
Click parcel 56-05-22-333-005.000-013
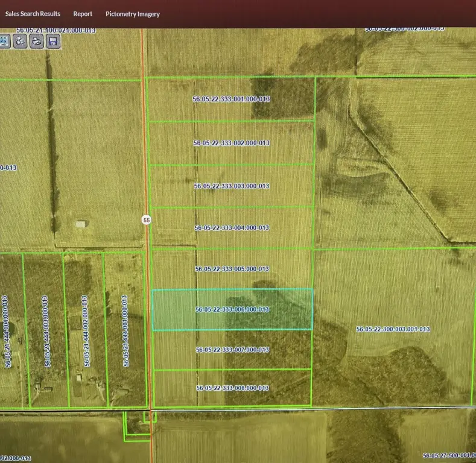(231, 269)
